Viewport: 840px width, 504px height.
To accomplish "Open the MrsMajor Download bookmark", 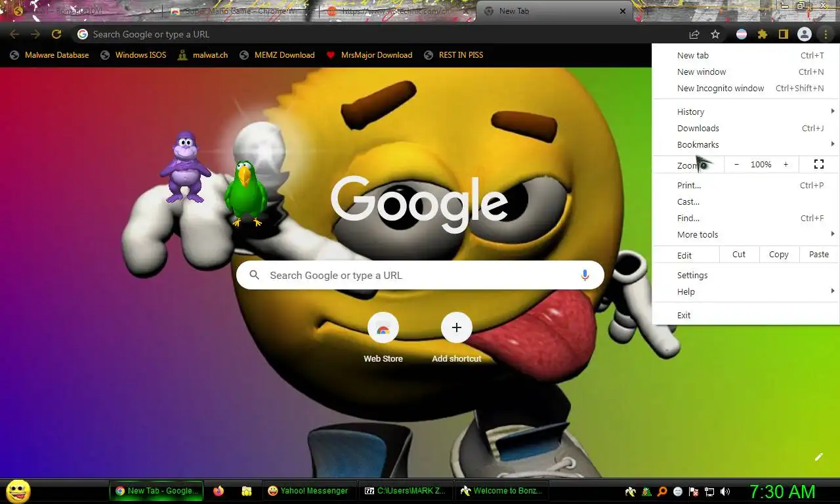I will (x=369, y=55).
